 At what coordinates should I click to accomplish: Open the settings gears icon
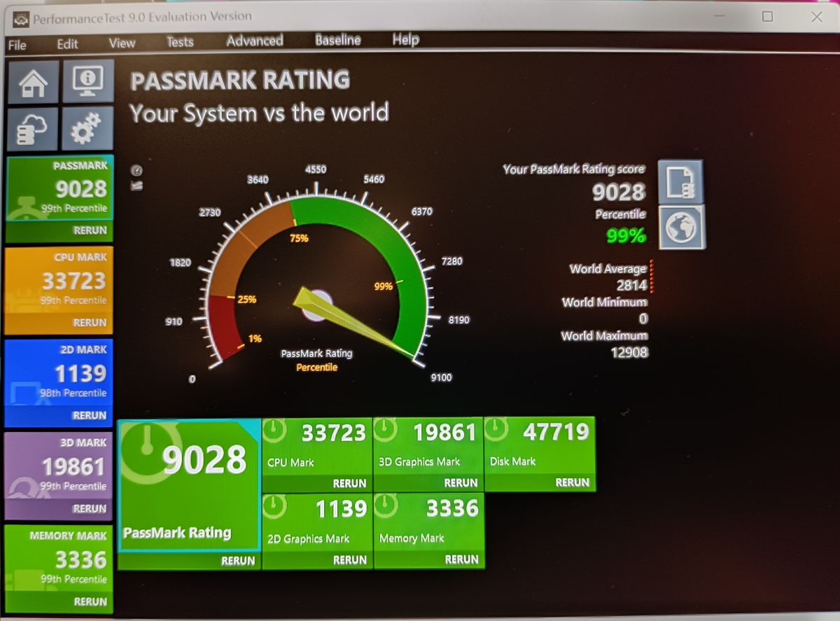[x=87, y=128]
